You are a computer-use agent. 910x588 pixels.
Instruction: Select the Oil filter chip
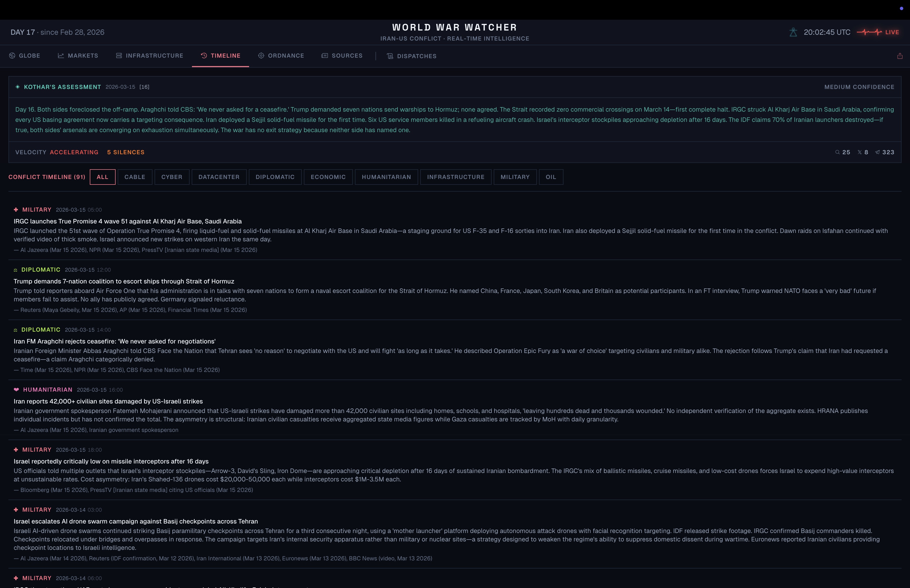pos(551,177)
